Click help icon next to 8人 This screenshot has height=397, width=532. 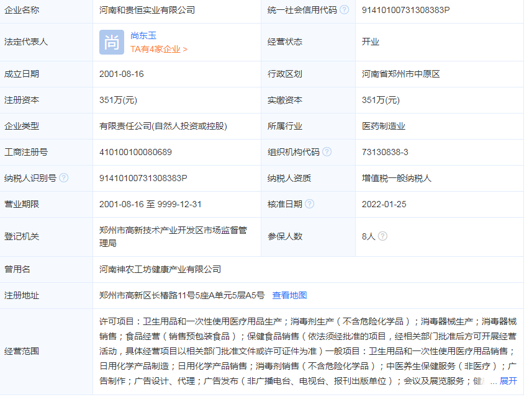[x=382, y=236]
